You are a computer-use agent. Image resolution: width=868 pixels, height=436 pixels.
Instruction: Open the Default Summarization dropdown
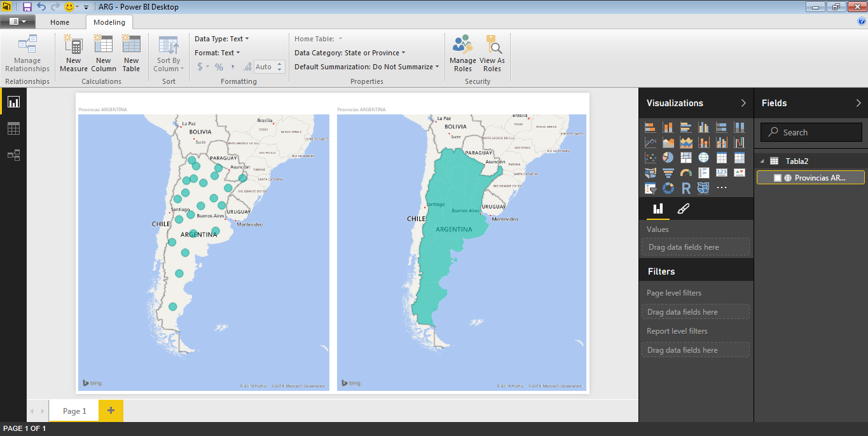click(367, 67)
